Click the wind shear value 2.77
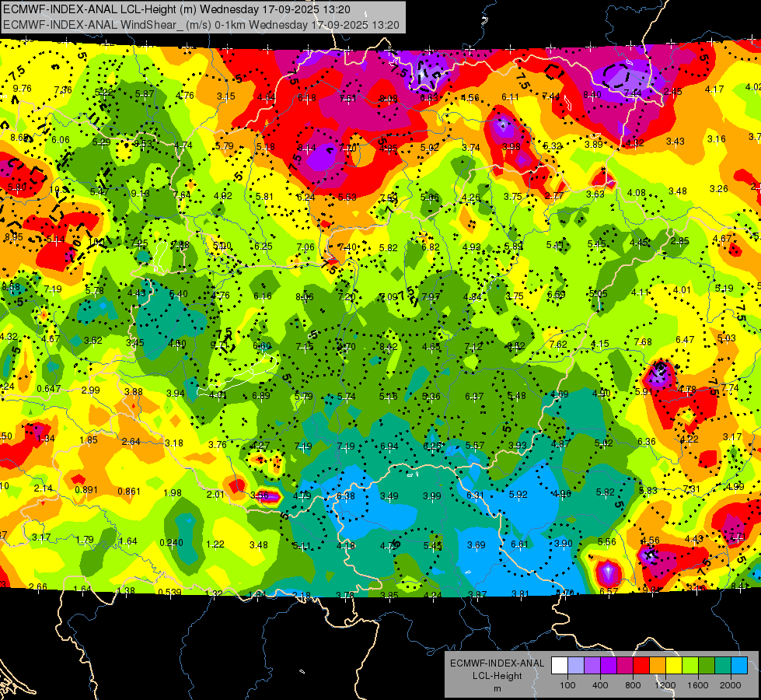 tap(554, 195)
